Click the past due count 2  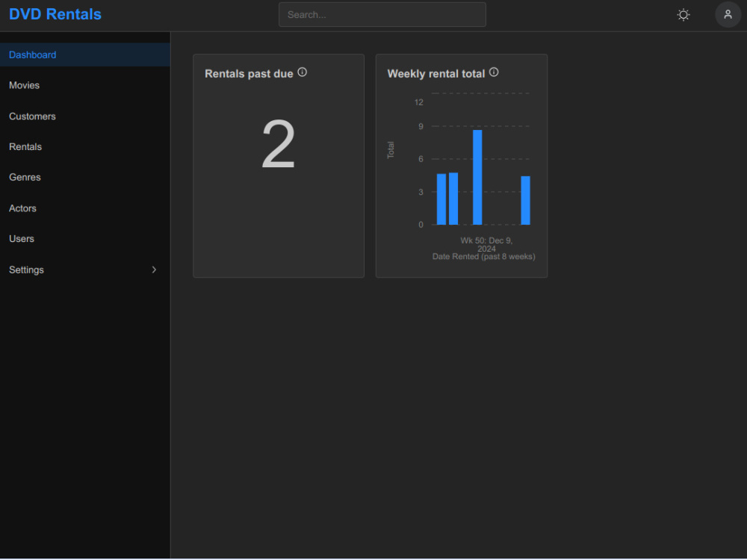pyautogui.click(x=279, y=144)
